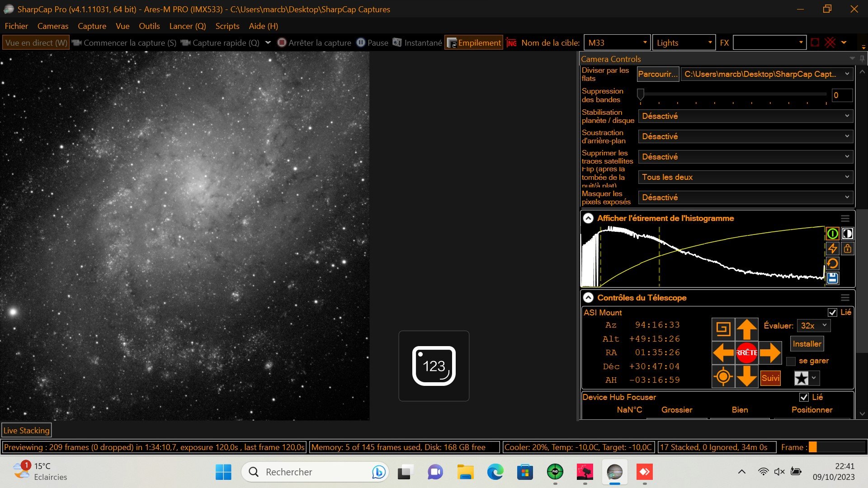The width and height of the screenshot is (868, 488).
Task: Move mount left with orange arrow
Action: pyautogui.click(x=723, y=352)
